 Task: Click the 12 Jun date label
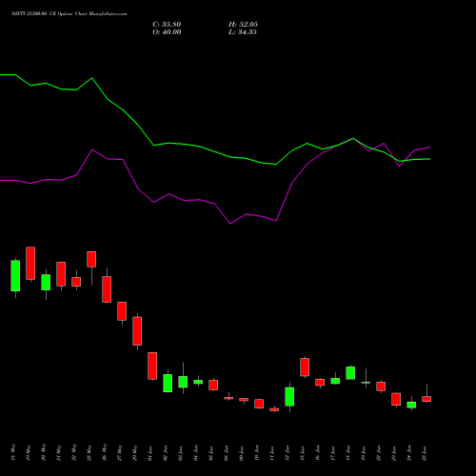pos(288,453)
